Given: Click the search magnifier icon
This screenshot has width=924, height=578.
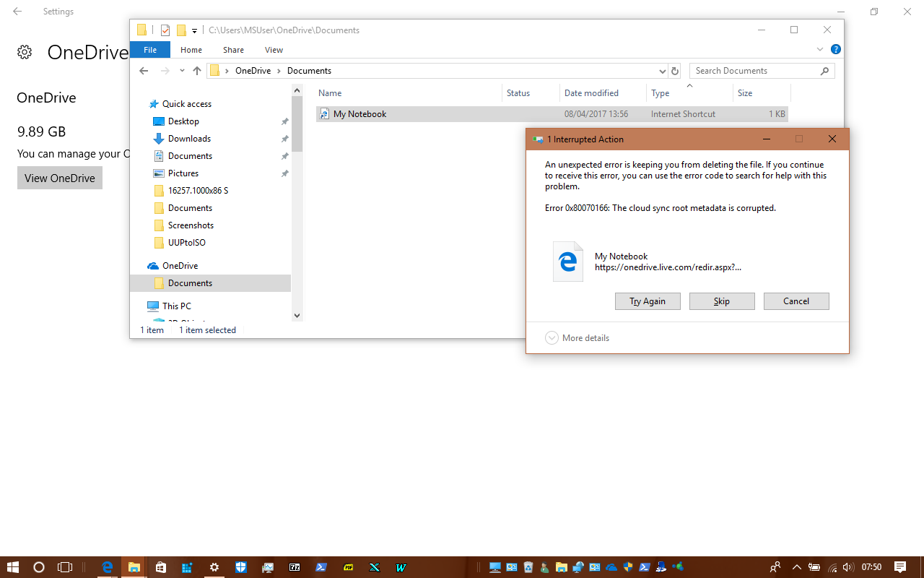Looking at the screenshot, I should tap(825, 71).
